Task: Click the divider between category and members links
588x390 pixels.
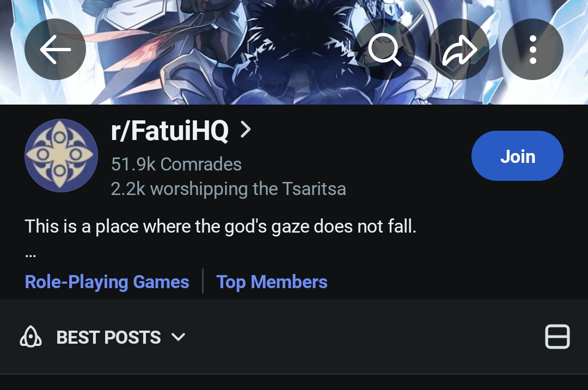Action: point(203,281)
